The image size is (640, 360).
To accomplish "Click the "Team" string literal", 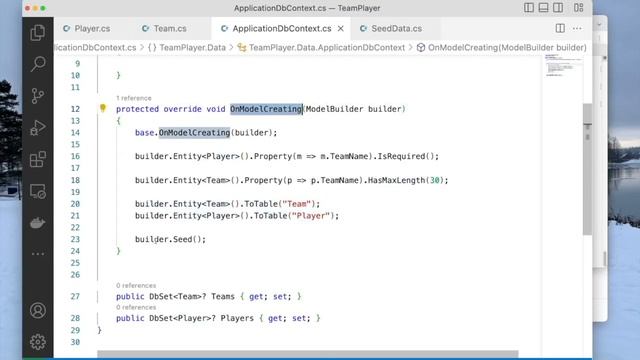I will 296,204.
